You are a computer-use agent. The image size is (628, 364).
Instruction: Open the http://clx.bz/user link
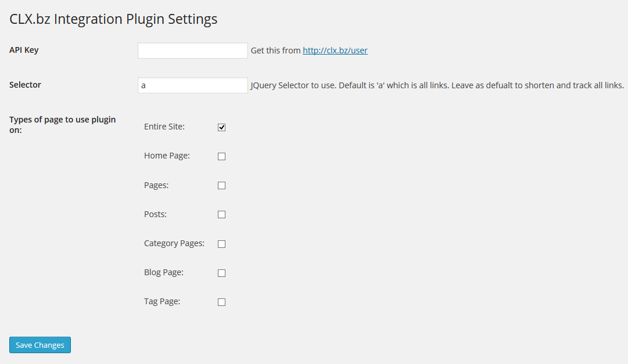coord(335,51)
